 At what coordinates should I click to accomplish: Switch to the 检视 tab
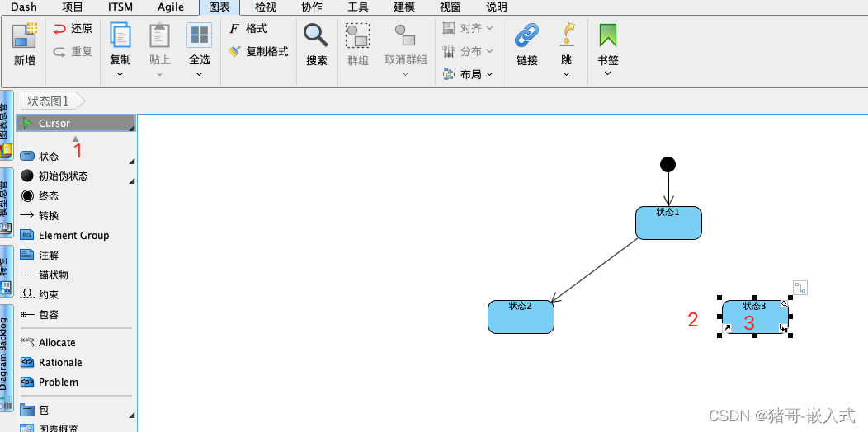265,7
